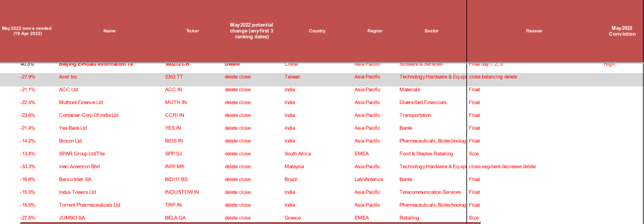Click ticker MUTH IN
Image resolution: width=644 pixels, height=224 pixels.
(176, 102)
